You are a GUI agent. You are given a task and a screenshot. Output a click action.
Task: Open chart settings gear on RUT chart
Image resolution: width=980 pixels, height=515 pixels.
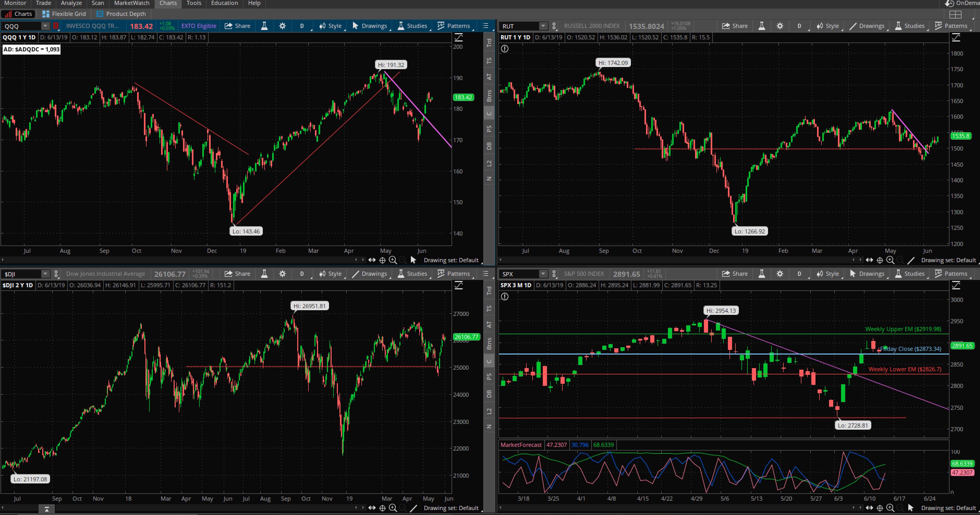pyautogui.click(x=780, y=26)
